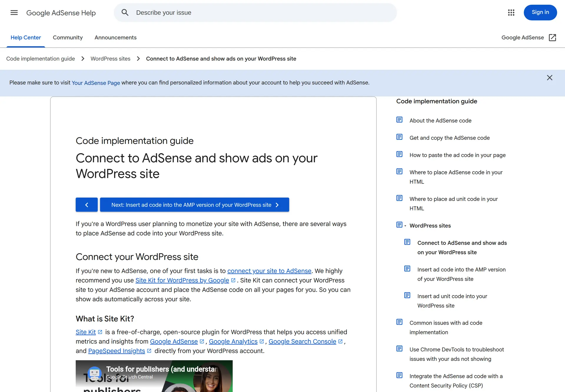This screenshot has height=392, width=565.
Task: Open Insert ad unit code into your WordPress site
Action: [452, 301]
